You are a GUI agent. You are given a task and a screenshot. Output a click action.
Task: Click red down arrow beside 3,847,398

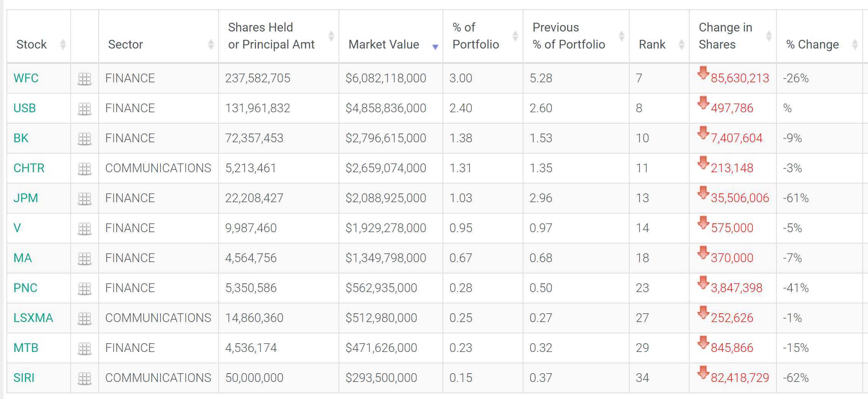(x=703, y=282)
